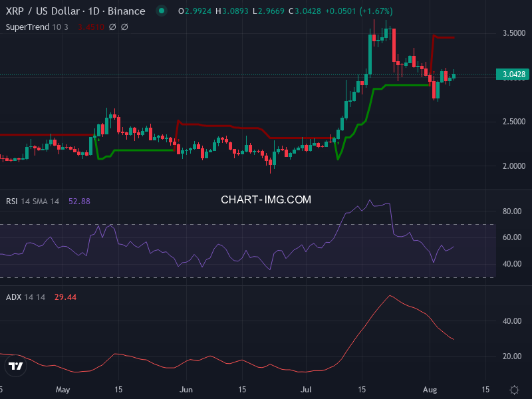
Task: Click the May label on time axis
Action: [x=63, y=390]
